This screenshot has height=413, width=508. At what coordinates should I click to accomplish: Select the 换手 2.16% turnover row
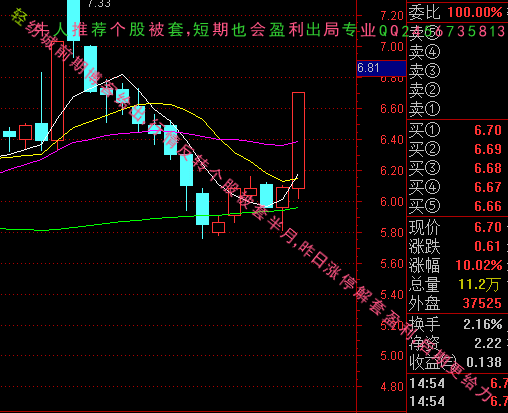[455, 324]
